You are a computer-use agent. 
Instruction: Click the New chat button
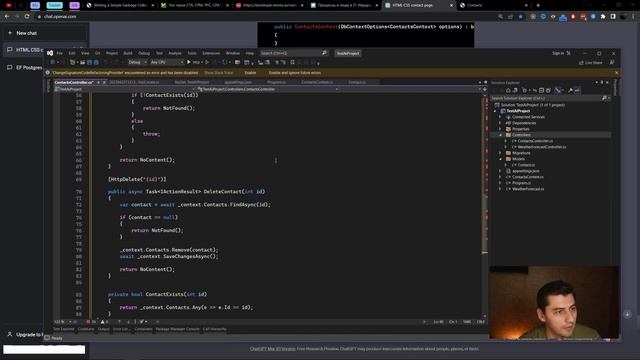(45, 33)
